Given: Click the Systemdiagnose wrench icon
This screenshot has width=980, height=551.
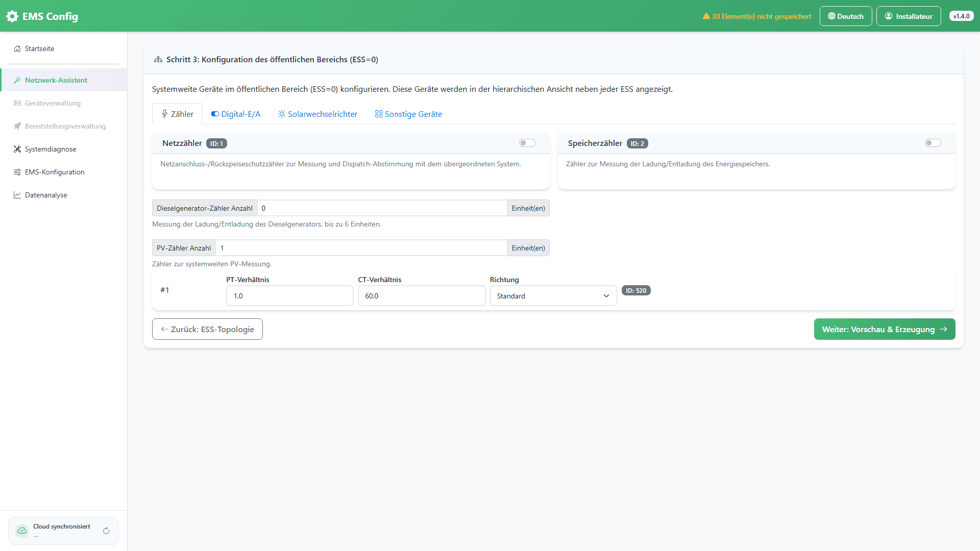Looking at the screenshot, I should 17,149.
